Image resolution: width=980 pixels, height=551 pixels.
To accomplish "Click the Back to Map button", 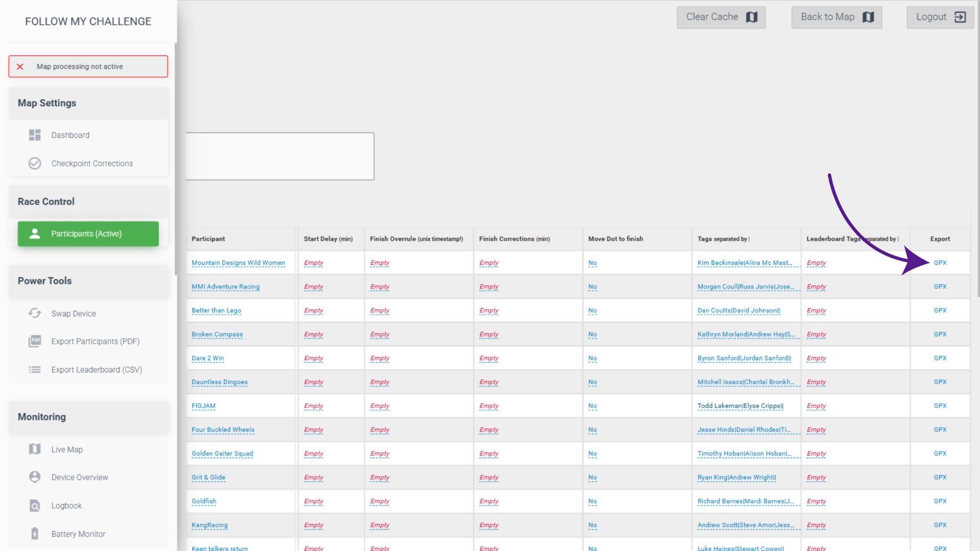I will coord(837,17).
